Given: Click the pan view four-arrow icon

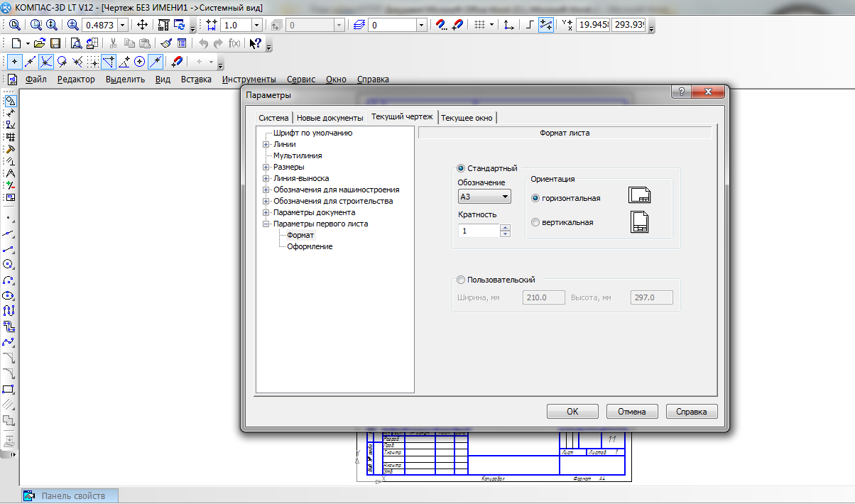Looking at the screenshot, I should pos(142,25).
